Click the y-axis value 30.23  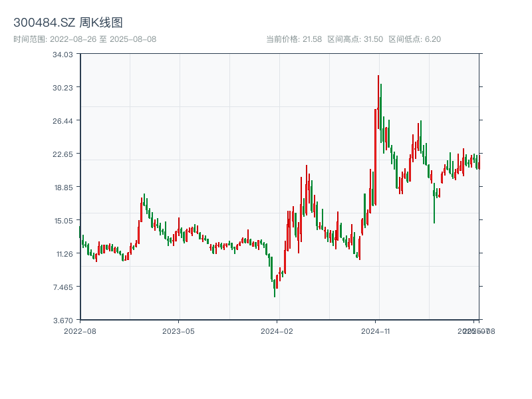(x=63, y=88)
